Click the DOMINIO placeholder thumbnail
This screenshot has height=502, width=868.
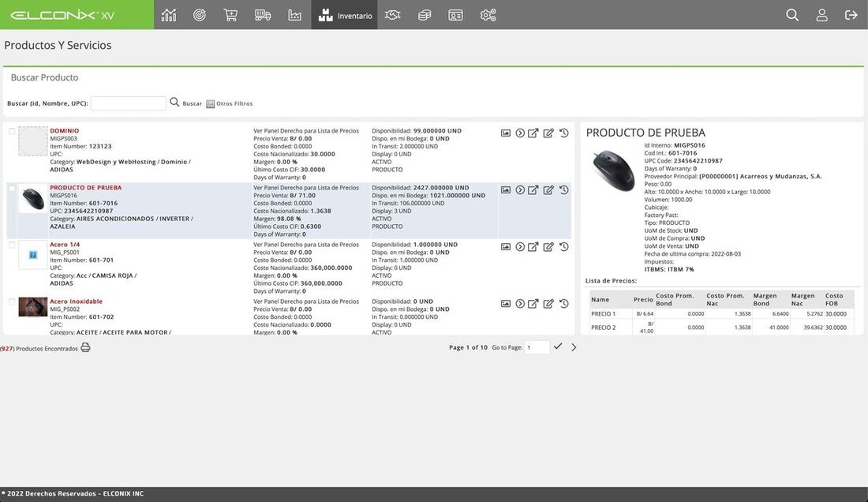coord(32,140)
